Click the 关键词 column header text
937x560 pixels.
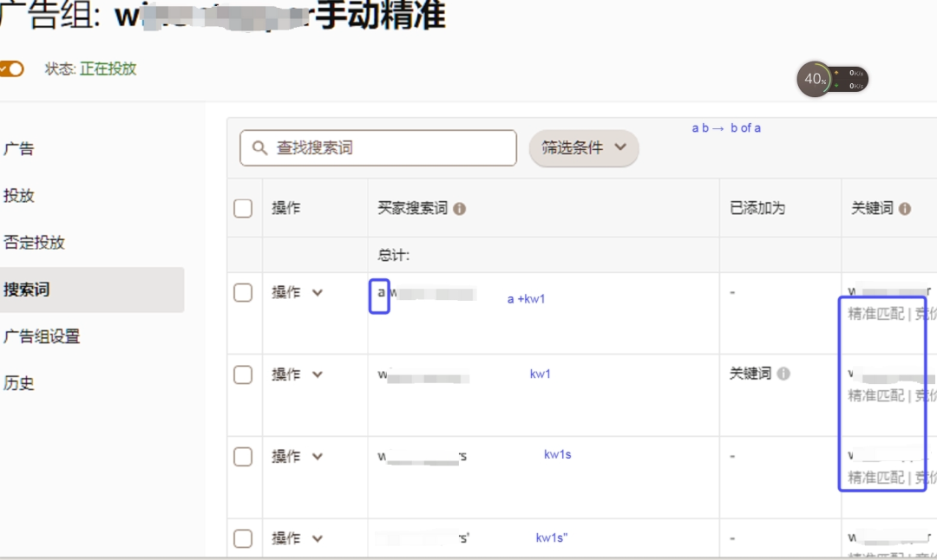click(872, 208)
